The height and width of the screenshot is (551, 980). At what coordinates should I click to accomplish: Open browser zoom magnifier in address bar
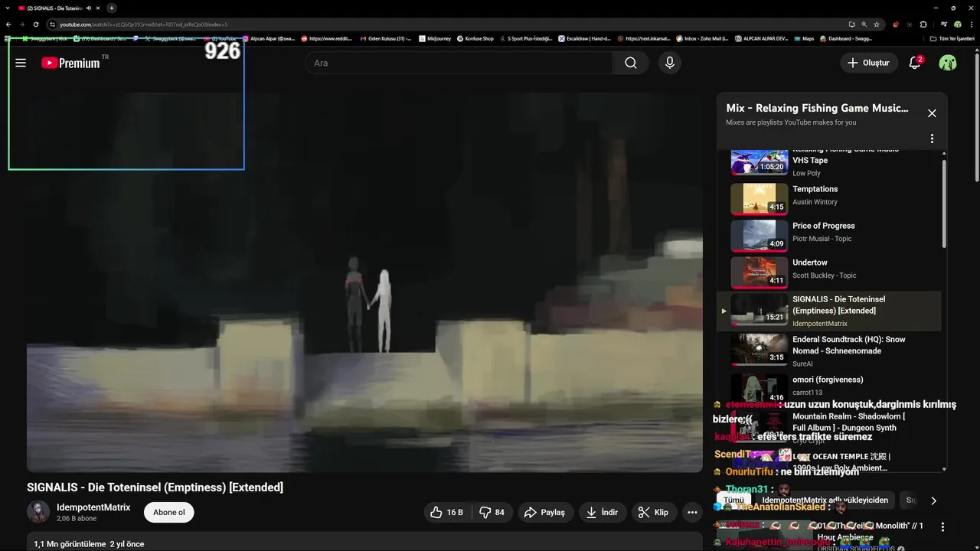point(864,24)
